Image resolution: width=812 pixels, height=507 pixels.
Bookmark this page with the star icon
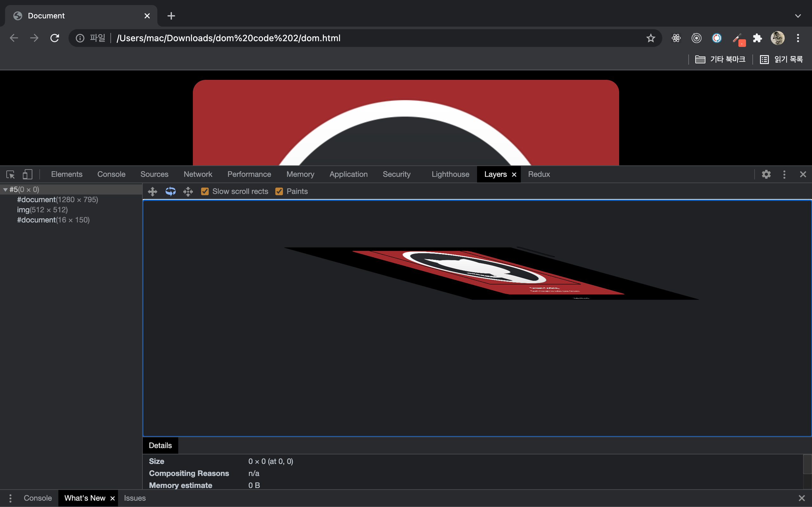tap(651, 38)
